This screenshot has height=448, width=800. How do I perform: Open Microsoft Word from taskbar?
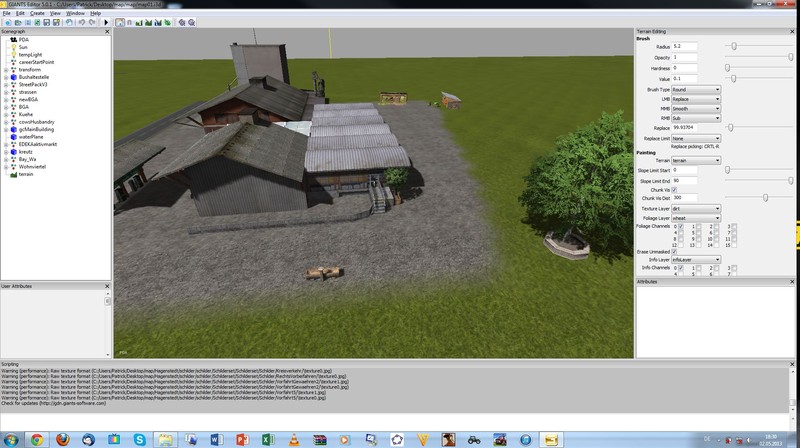tap(216, 439)
